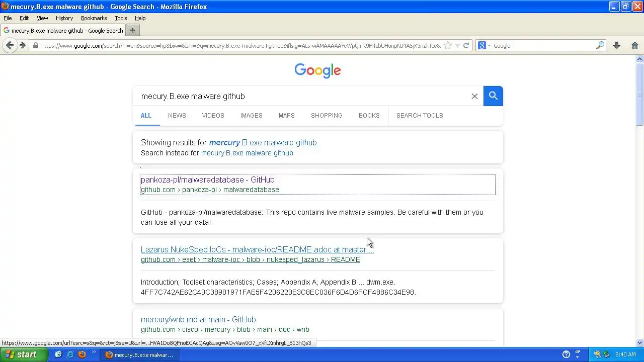The height and width of the screenshot is (362, 644).
Task: Click 'github.com › pankoza-pl › malwaredatabase' breadcrumb
Action: (x=210, y=190)
